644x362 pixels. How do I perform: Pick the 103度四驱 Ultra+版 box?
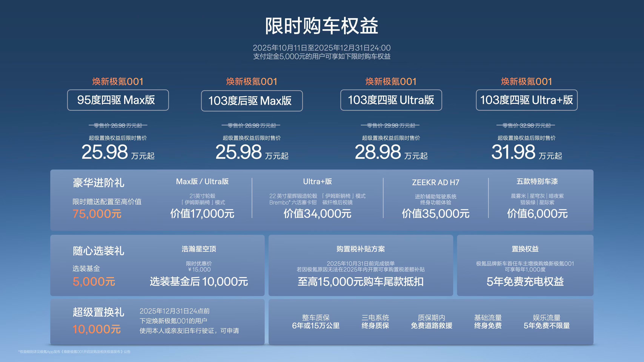point(526,100)
